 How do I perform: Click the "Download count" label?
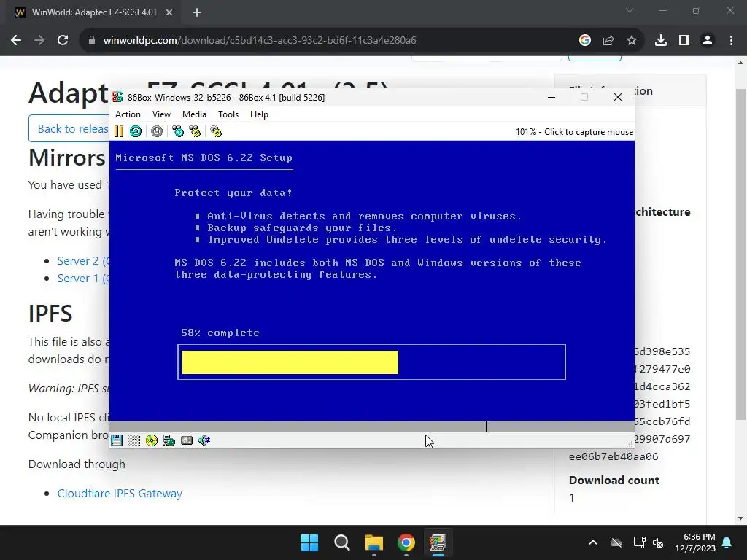click(x=614, y=480)
